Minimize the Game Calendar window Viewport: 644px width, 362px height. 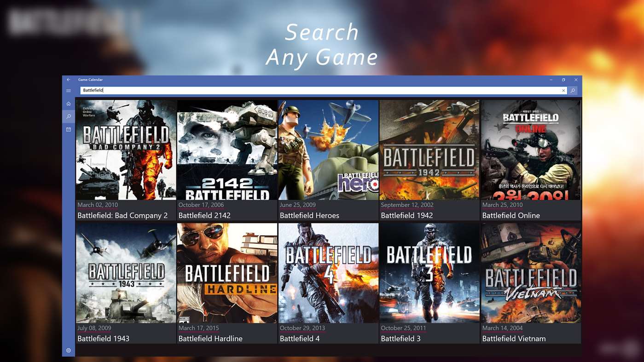coord(551,80)
